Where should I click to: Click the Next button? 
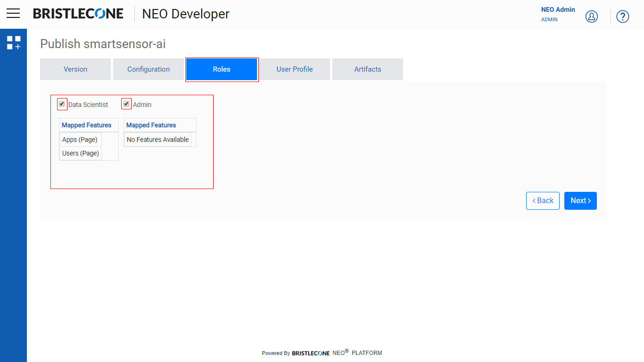tap(580, 201)
